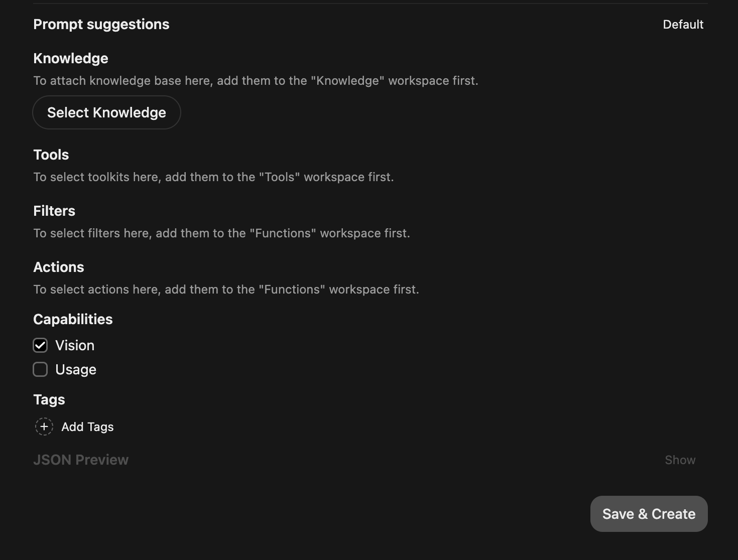Uncheck the Vision capability checkbox
This screenshot has height=560, width=738.
[x=40, y=345]
